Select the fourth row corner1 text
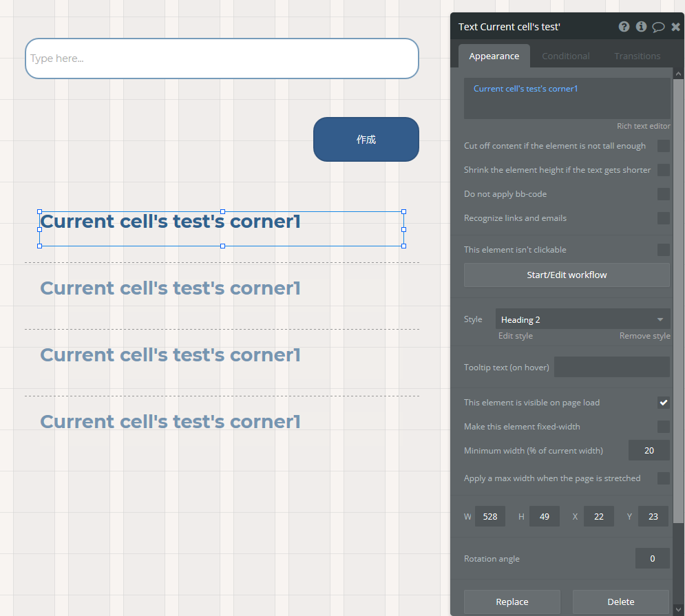685x616 pixels. 170,422
